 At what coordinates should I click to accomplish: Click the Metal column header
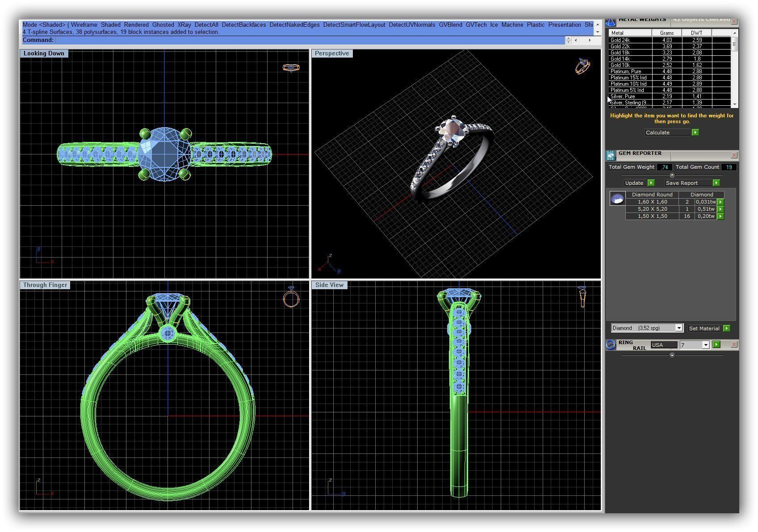tap(630, 33)
